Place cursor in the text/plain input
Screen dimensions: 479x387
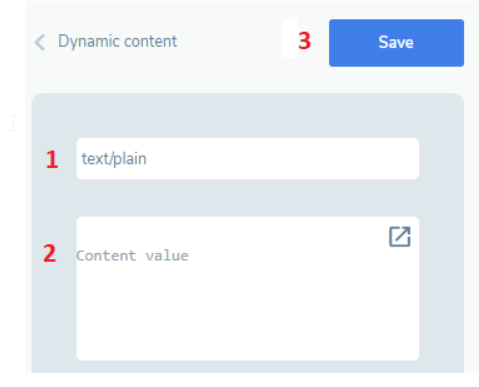point(248,159)
